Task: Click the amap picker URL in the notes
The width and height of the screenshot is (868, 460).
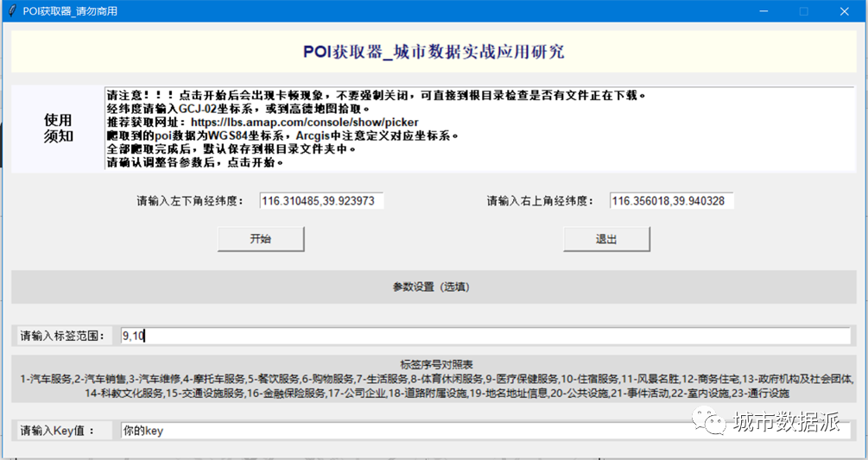Action: 305,123
